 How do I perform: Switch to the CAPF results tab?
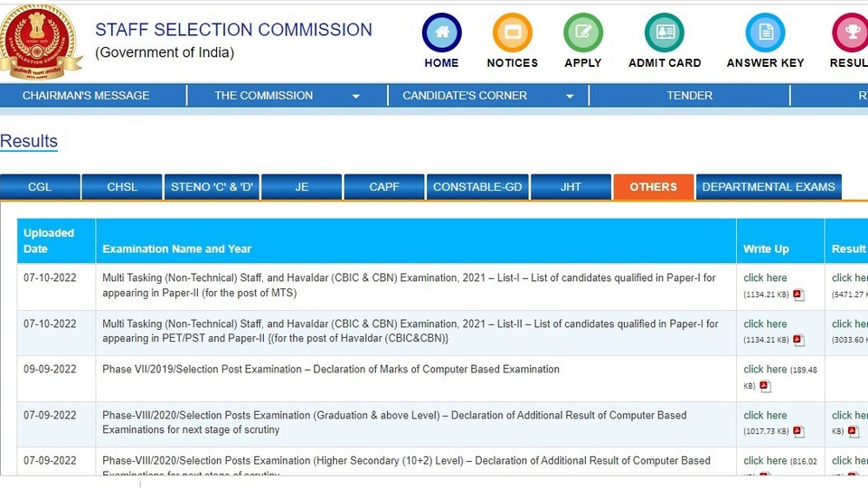[x=384, y=187]
